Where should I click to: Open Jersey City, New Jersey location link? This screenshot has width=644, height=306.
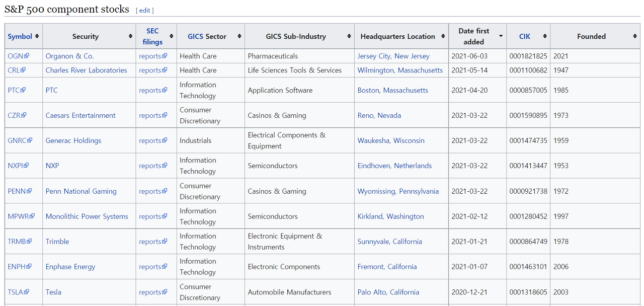pos(393,56)
